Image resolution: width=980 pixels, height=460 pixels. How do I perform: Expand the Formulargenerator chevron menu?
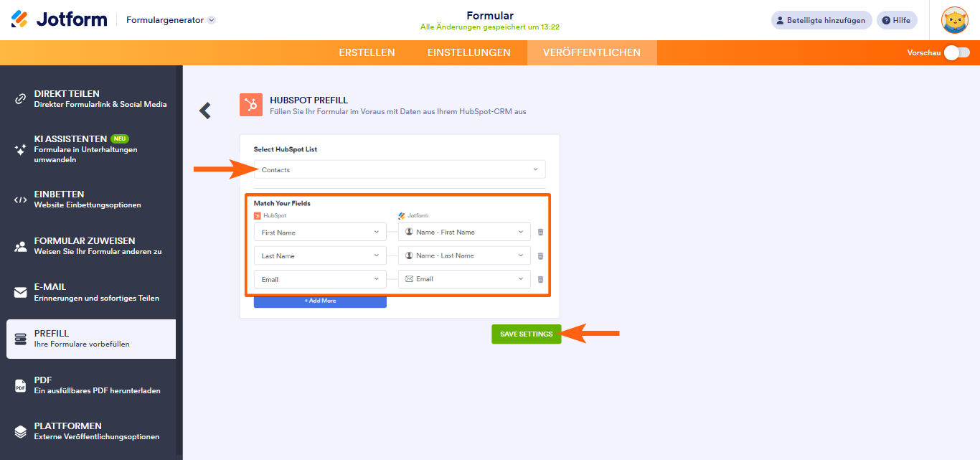point(211,20)
